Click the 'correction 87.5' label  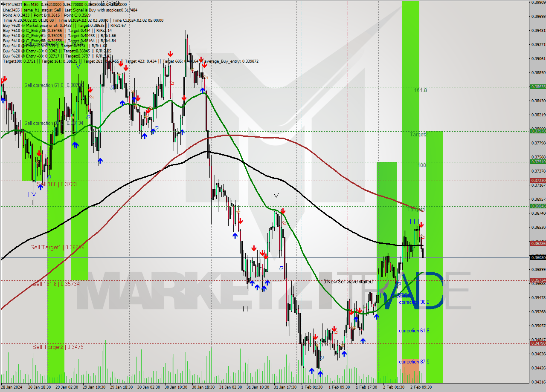point(414,362)
